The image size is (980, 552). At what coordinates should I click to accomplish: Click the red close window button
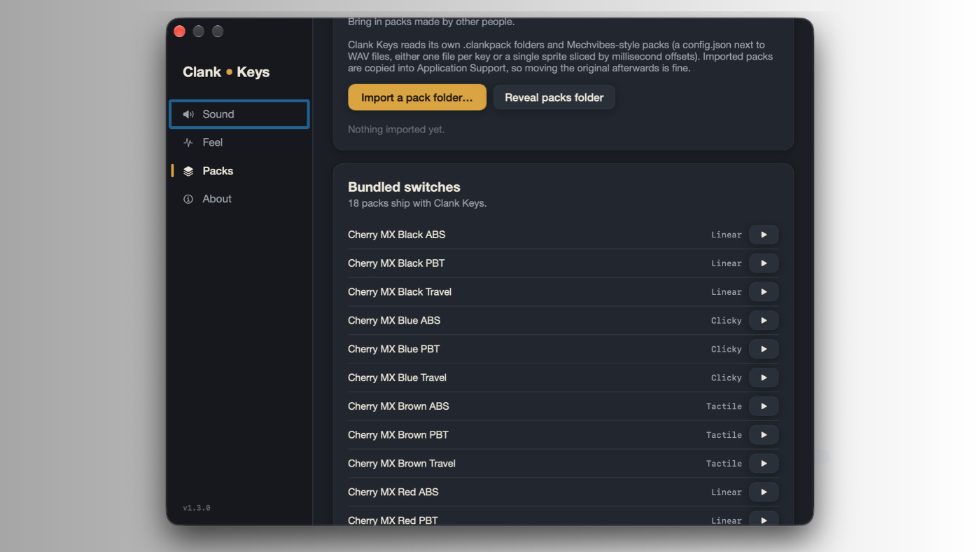179,31
